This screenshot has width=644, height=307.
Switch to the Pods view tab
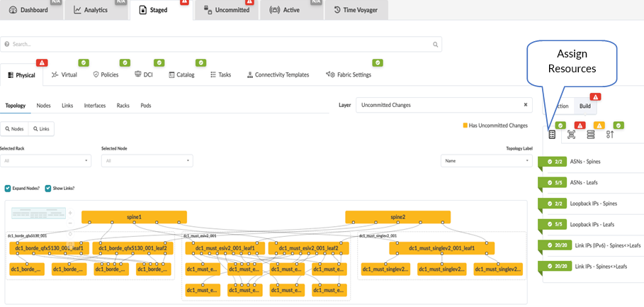pos(146,106)
